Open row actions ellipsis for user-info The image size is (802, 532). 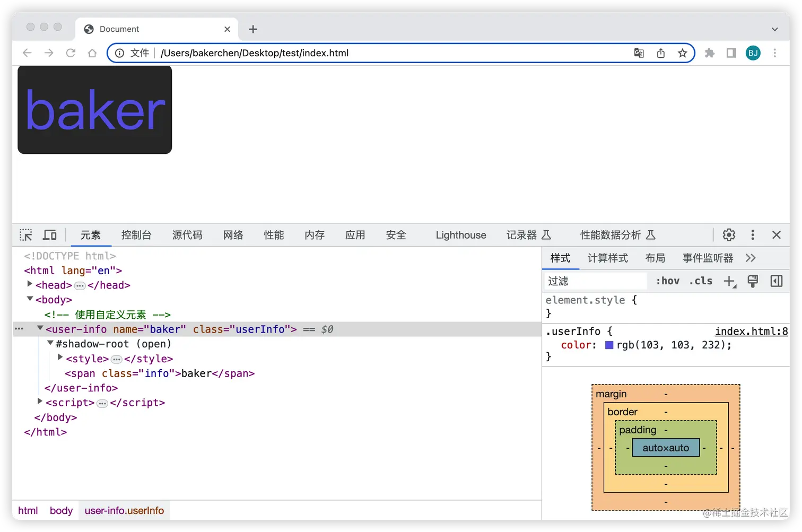(19, 329)
